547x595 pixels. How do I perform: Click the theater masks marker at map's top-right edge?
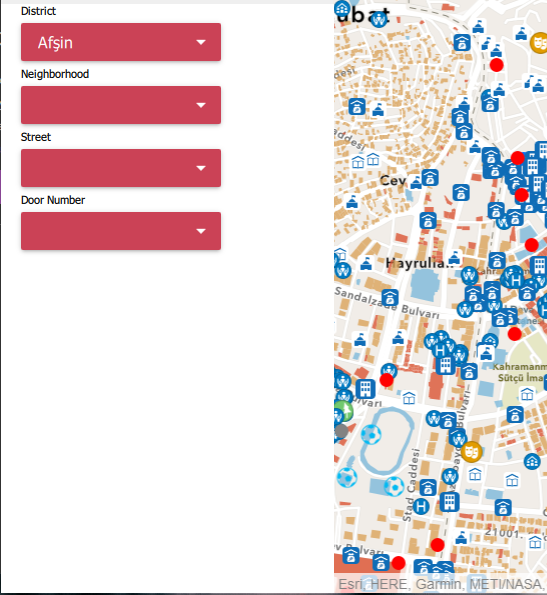pos(539,42)
